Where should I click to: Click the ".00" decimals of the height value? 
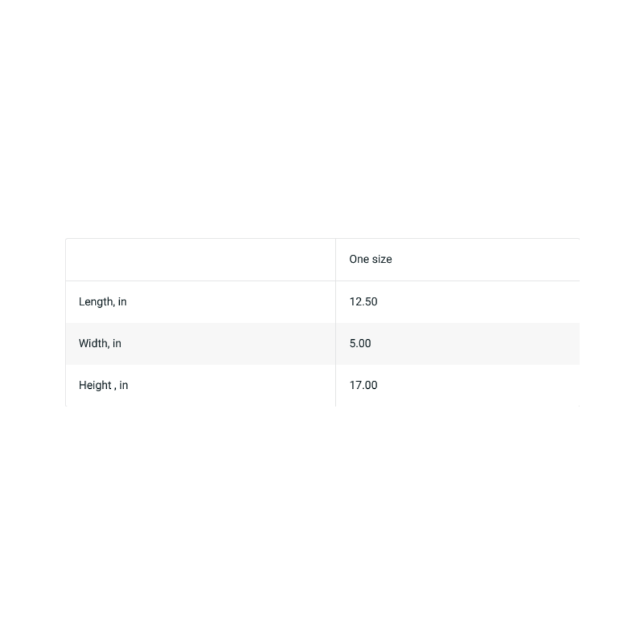(x=370, y=385)
